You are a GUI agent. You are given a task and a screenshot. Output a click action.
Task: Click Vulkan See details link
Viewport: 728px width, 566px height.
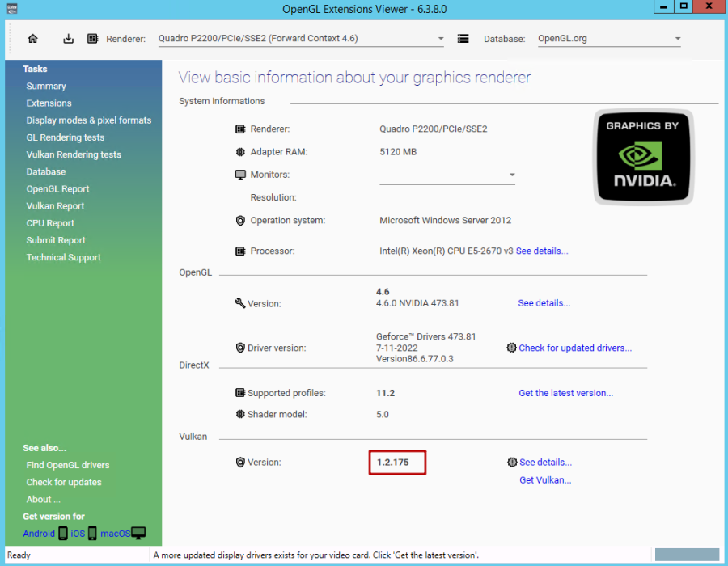tap(545, 463)
